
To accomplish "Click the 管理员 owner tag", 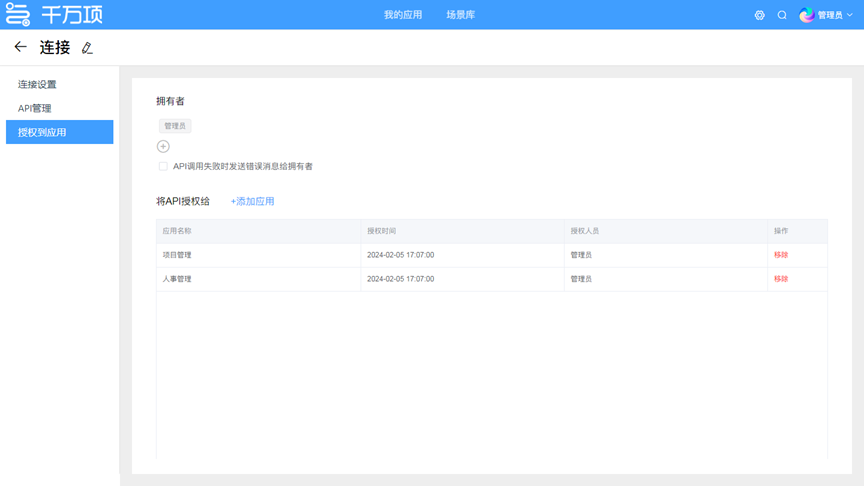I will (175, 126).
